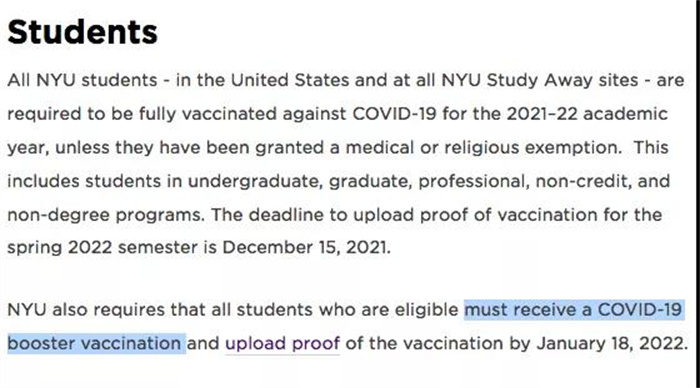This screenshot has width=700, height=388.
Task: Click the words "undergraduate, graduate, professional"
Action: click(x=358, y=181)
